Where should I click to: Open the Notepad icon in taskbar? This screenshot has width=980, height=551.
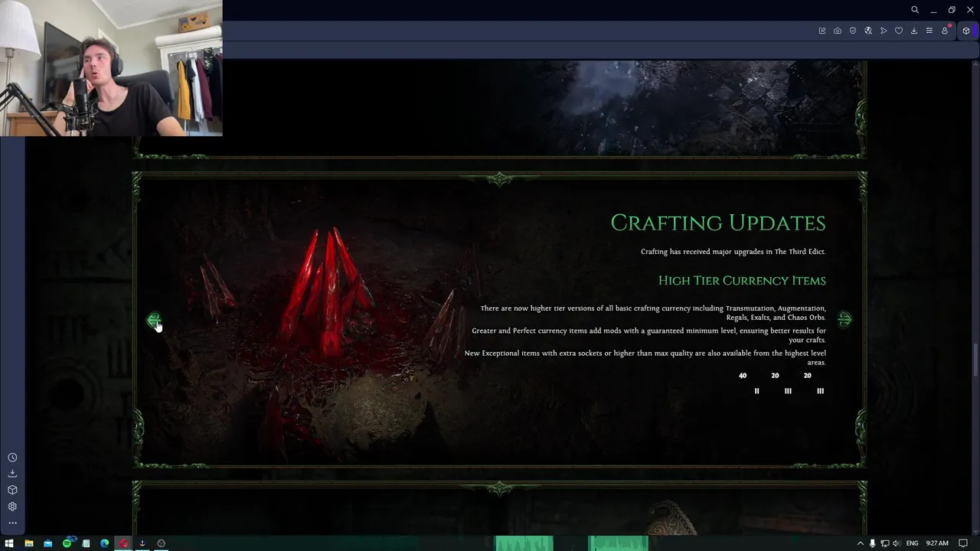[86, 543]
